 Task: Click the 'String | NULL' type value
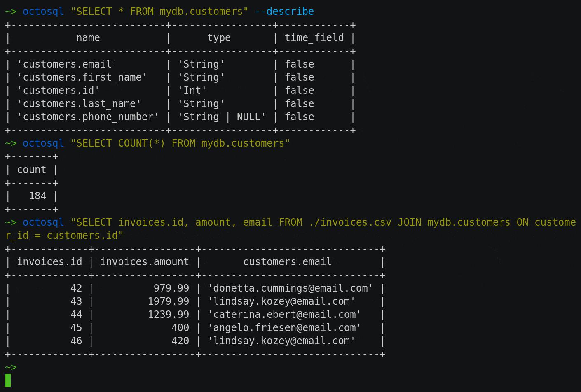click(x=222, y=117)
